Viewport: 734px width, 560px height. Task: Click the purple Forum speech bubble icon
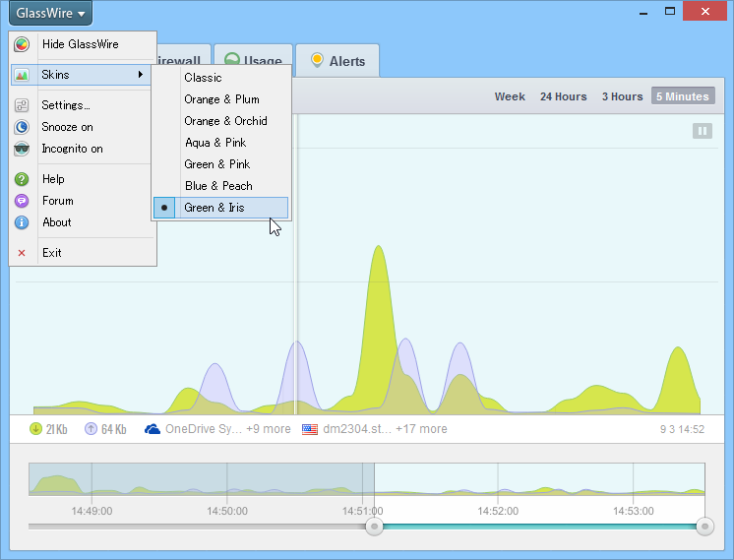tap(22, 201)
